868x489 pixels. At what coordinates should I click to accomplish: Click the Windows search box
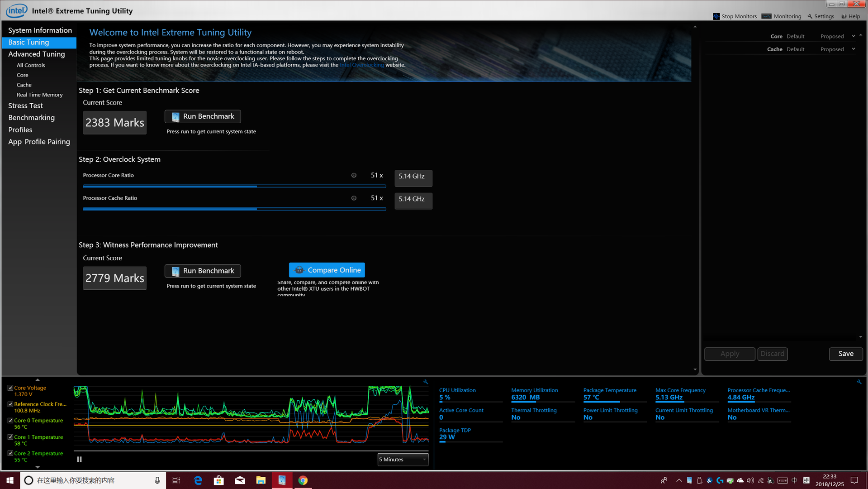pos(93,480)
